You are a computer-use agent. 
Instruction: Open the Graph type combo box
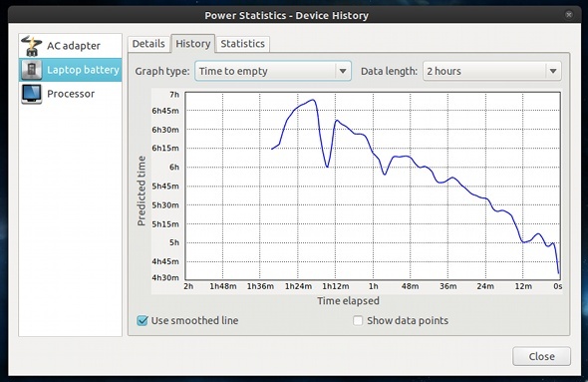(x=273, y=71)
